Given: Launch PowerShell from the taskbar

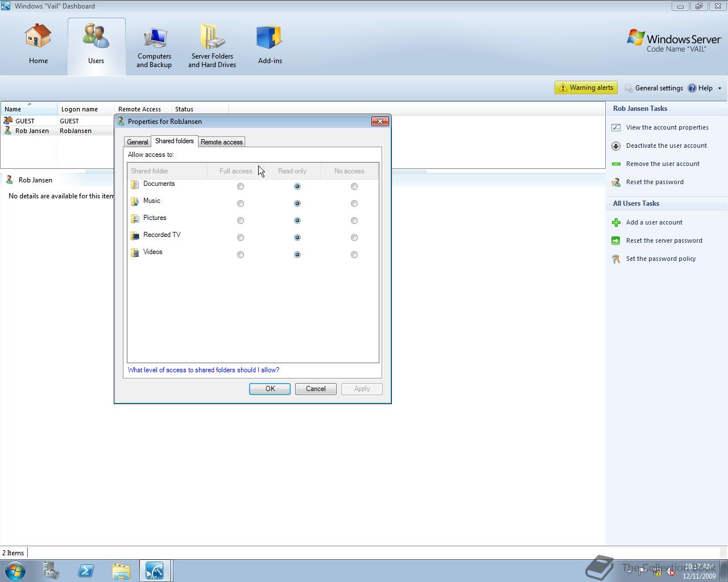Looking at the screenshot, I should click(x=86, y=571).
